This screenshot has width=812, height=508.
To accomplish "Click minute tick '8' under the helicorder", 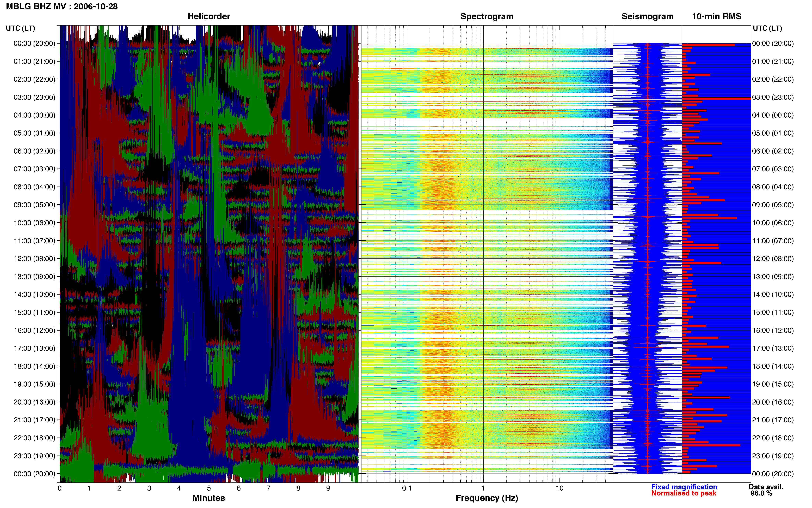I will click(x=298, y=488).
